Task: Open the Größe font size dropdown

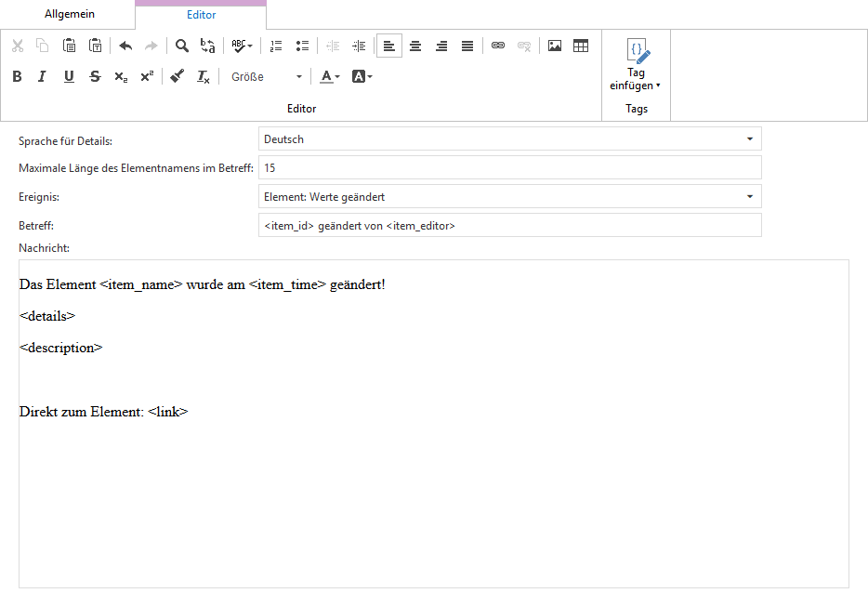Action: [x=267, y=77]
